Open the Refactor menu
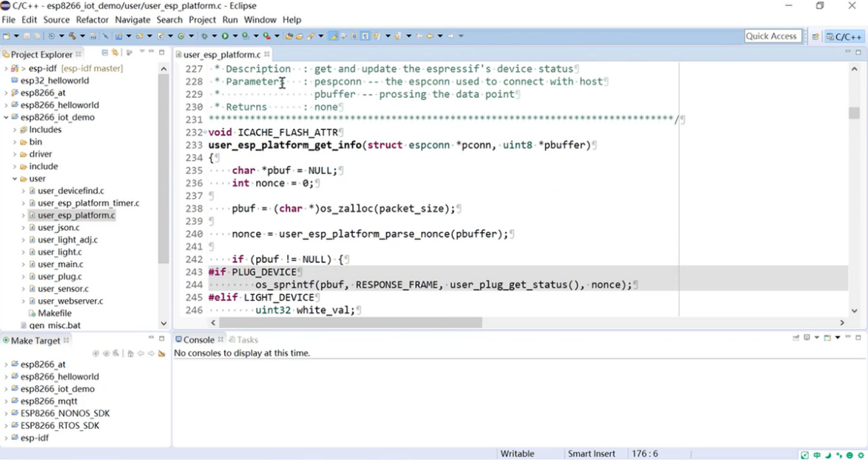Image resolution: width=868 pixels, height=460 pixels. 92,20
